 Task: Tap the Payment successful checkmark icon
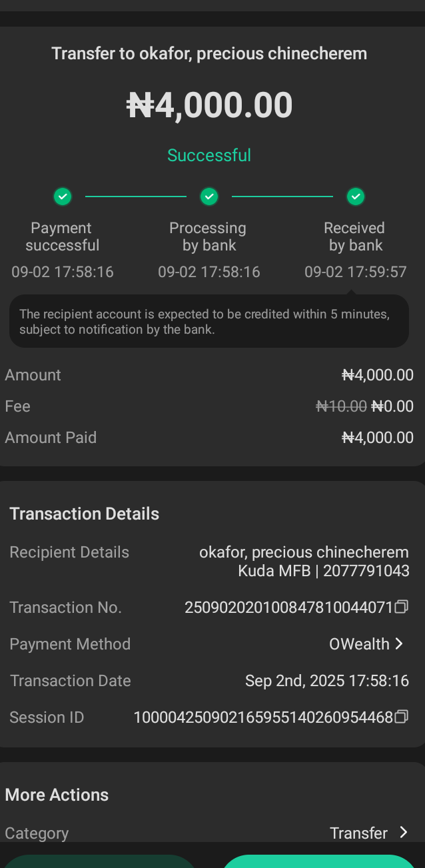(63, 197)
